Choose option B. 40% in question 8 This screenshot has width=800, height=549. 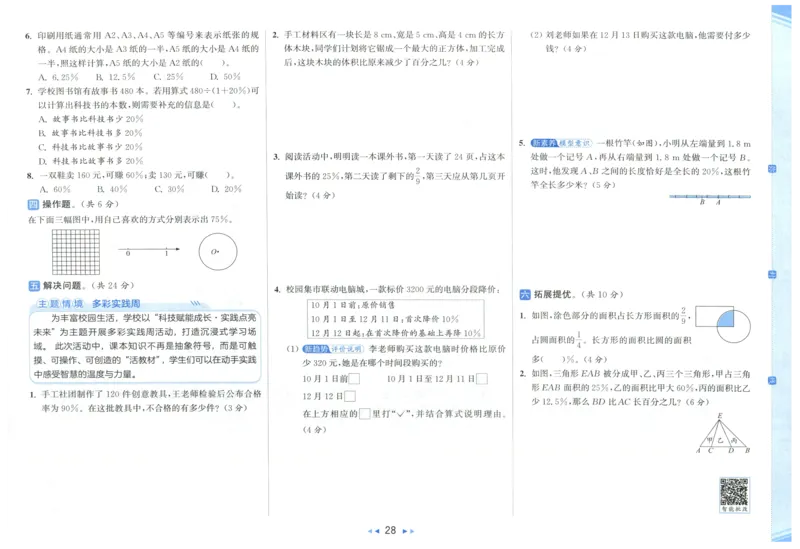pos(112,189)
